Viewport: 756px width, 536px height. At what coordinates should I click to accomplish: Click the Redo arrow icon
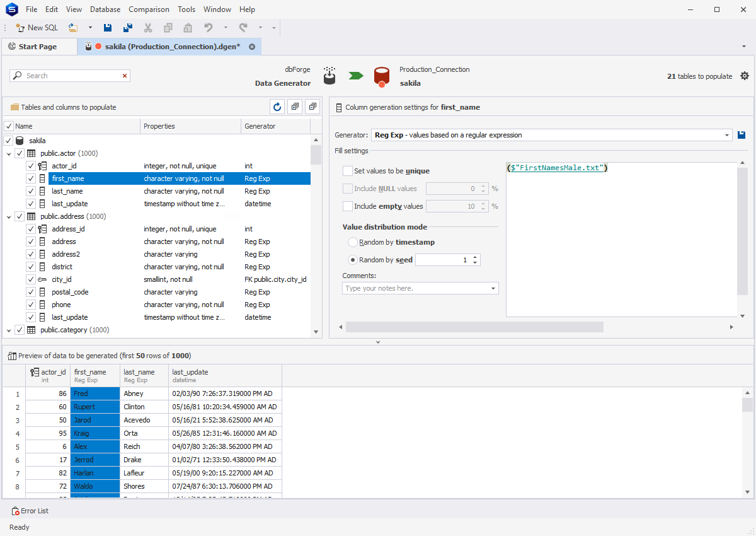coord(243,28)
